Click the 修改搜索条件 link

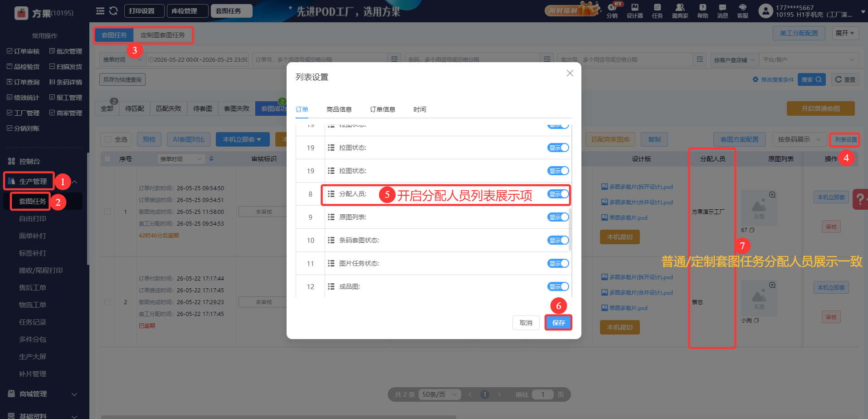774,79
